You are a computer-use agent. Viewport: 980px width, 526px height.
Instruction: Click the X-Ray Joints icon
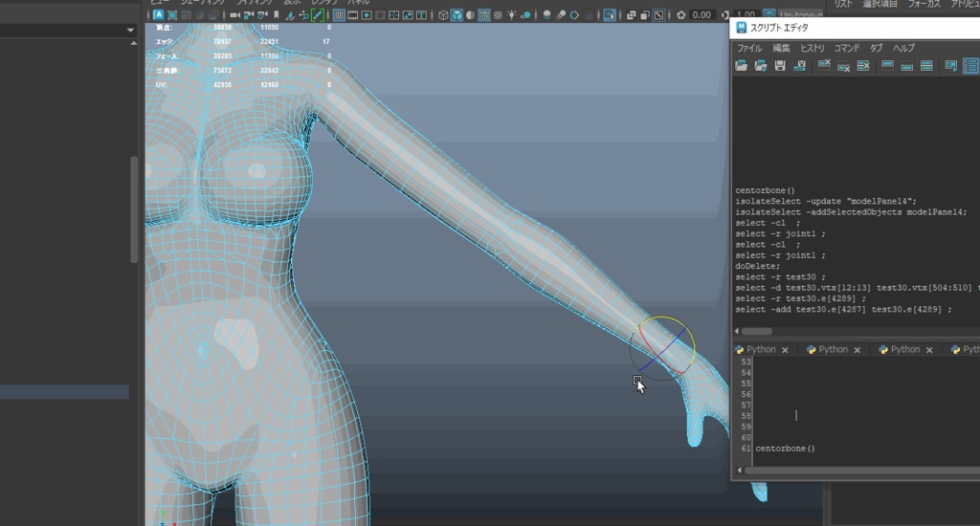[659, 15]
